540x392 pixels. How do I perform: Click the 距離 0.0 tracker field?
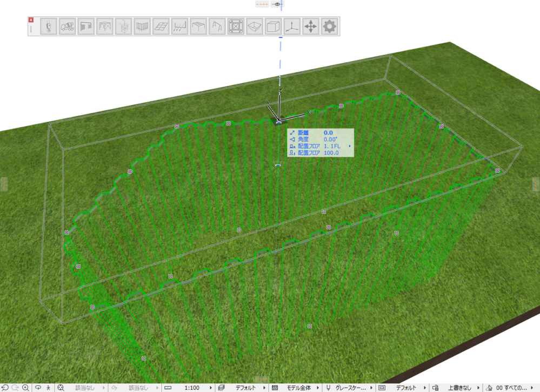tap(321, 132)
